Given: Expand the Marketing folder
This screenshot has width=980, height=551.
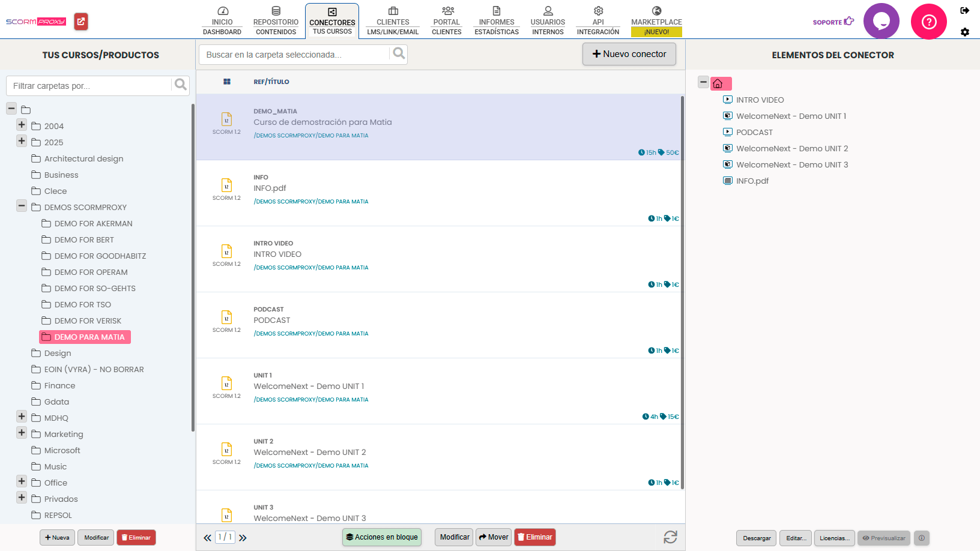Looking at the screenshot, I should pos(22,433).
